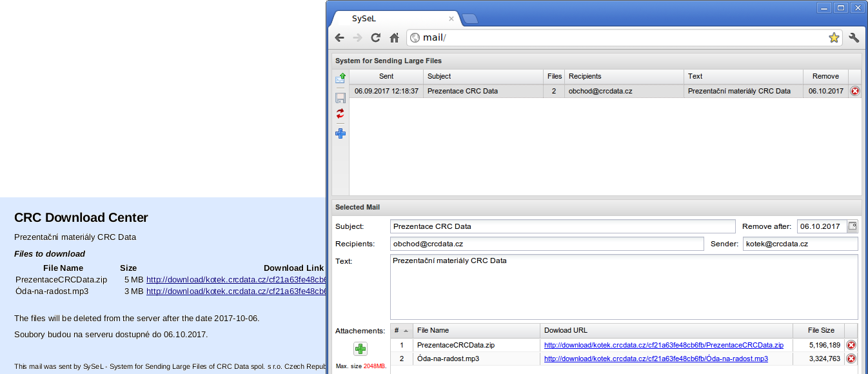868x374 pixels.
Task: Open the Remove after calendar picker
Action: pyautogui.click(x=853, y=226)
